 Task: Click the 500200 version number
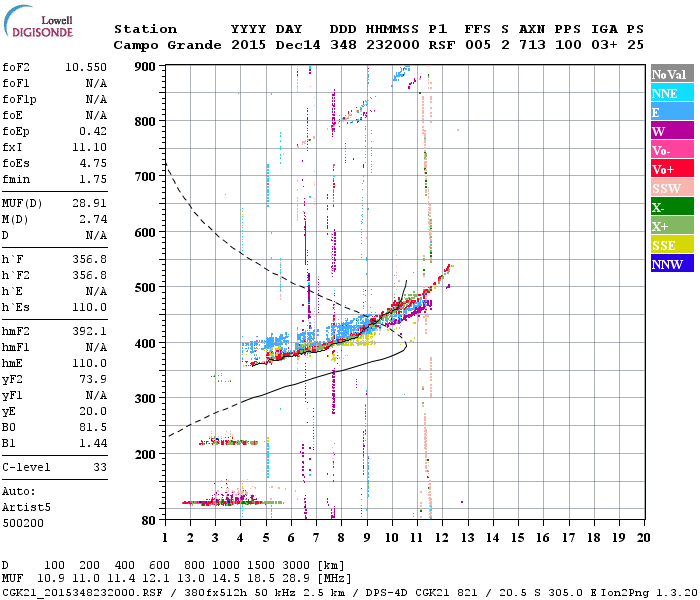(23, 523)
